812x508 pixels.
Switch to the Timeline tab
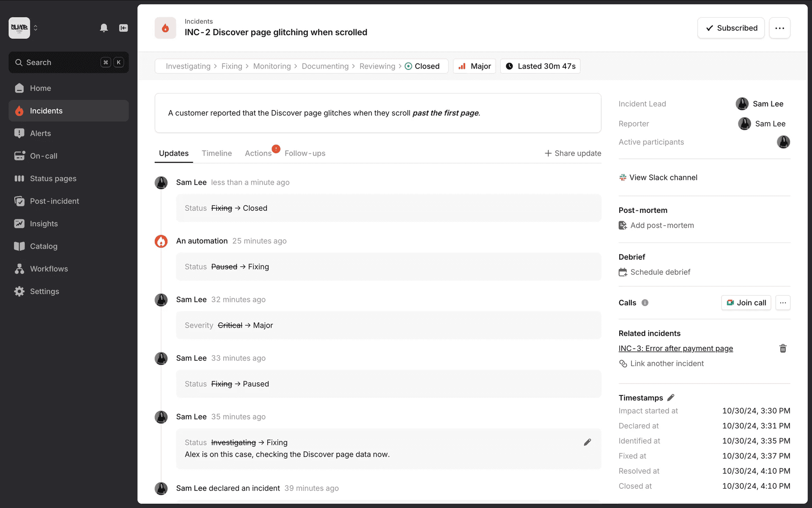click(217, 153)
